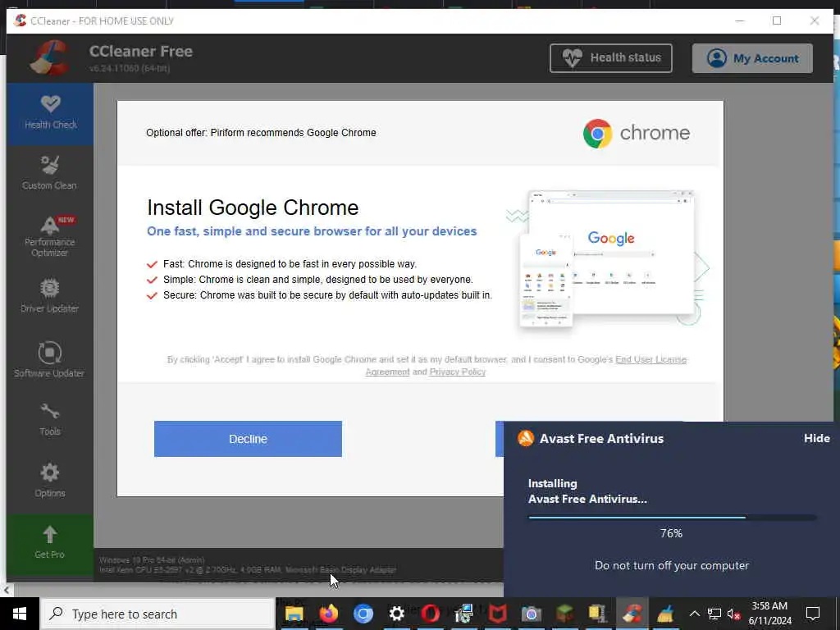The height and width of the screenshot is (630, 840).
Task: Launch Firefox from taskbar
Action: point(328,614)
